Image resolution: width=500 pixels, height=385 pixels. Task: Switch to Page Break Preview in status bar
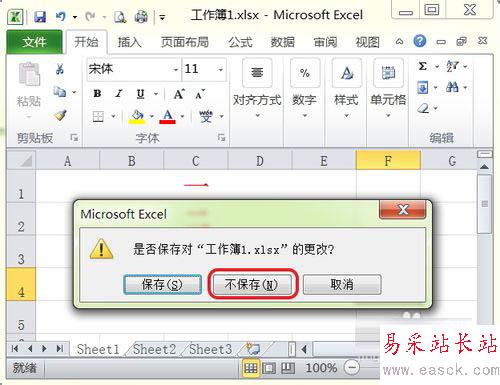pos(288,368)
